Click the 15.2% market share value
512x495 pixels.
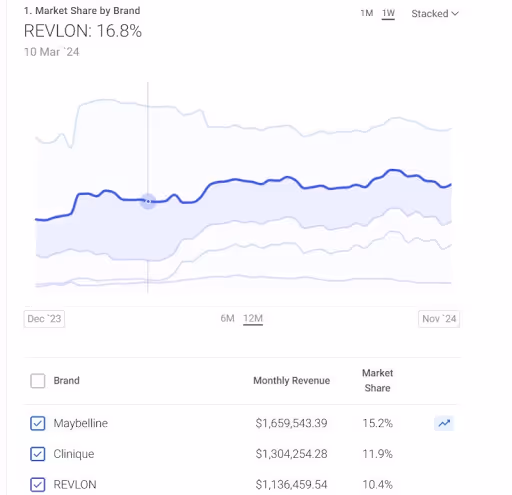[x=377, y=423]
